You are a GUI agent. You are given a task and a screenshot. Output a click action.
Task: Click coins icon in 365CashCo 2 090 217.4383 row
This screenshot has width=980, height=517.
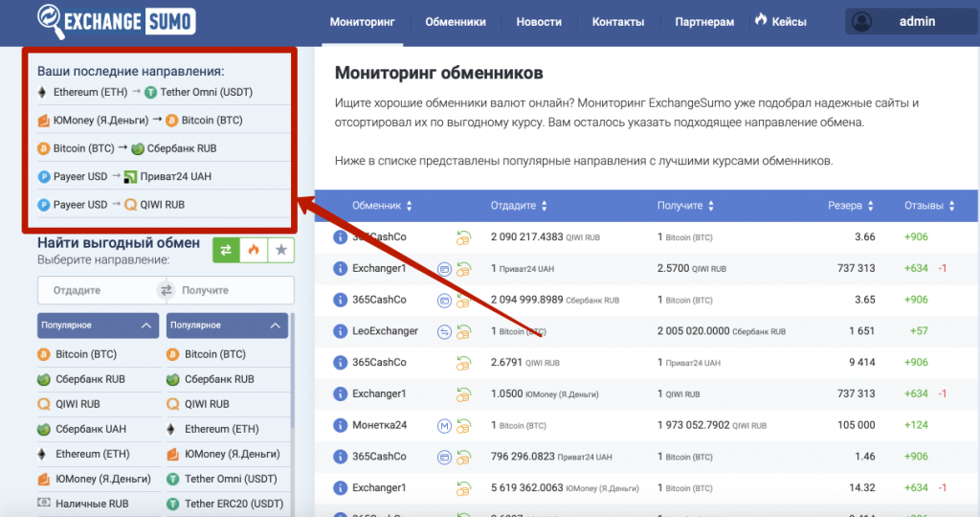click(463, 237)
